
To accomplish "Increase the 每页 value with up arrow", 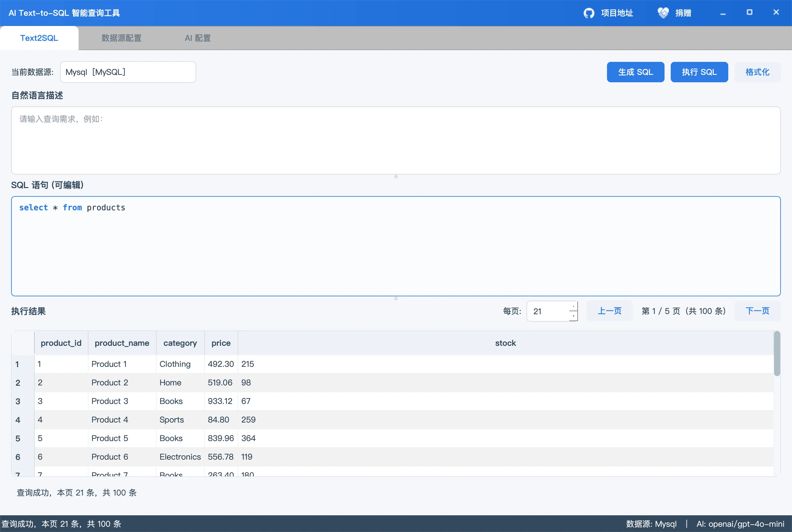I will click(x=574, y=306).
